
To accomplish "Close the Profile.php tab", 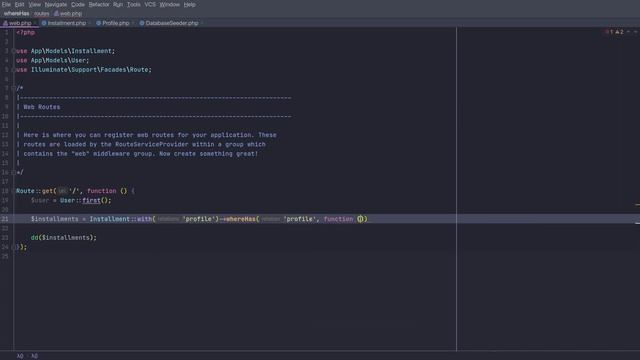I will (133, 23).
